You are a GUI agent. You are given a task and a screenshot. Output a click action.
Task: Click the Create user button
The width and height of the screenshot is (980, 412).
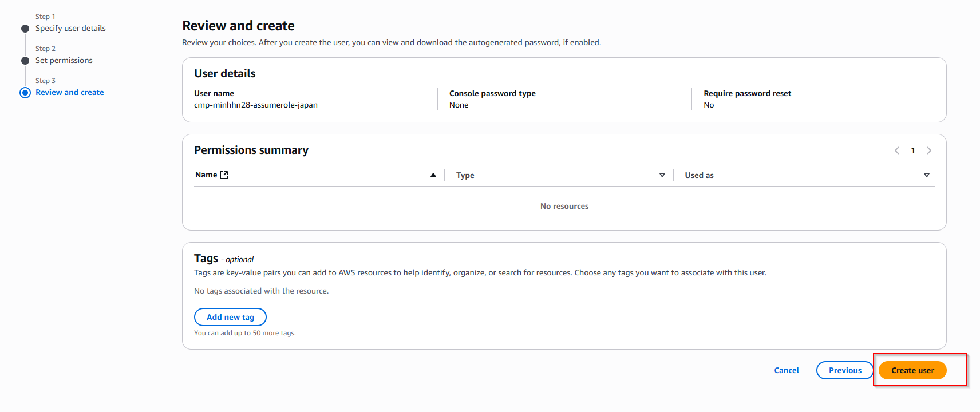(912, 370)
